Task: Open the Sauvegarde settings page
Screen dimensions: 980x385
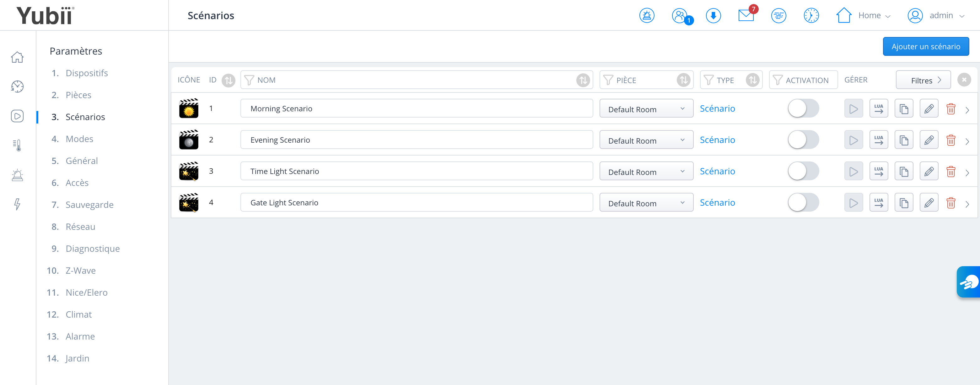Action: [x=90, y=205]
